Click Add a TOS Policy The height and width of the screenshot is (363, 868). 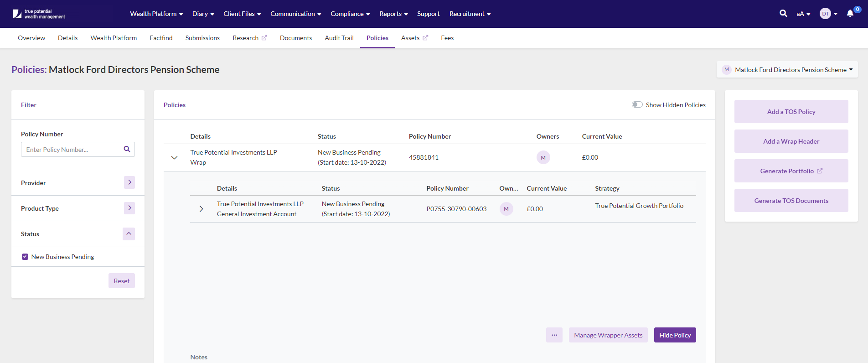(x=791, y=112)
